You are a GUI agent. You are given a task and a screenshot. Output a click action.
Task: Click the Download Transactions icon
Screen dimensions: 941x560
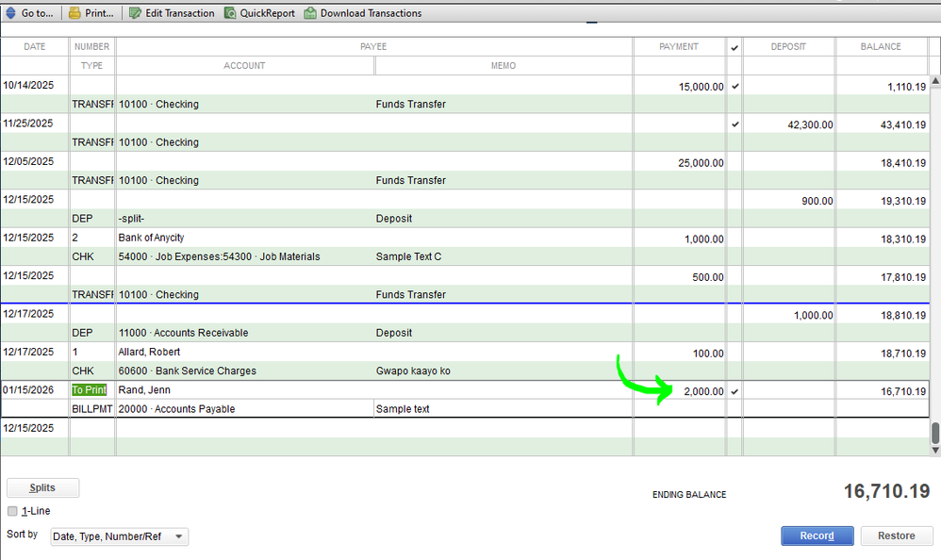click(x=309, y=13)
